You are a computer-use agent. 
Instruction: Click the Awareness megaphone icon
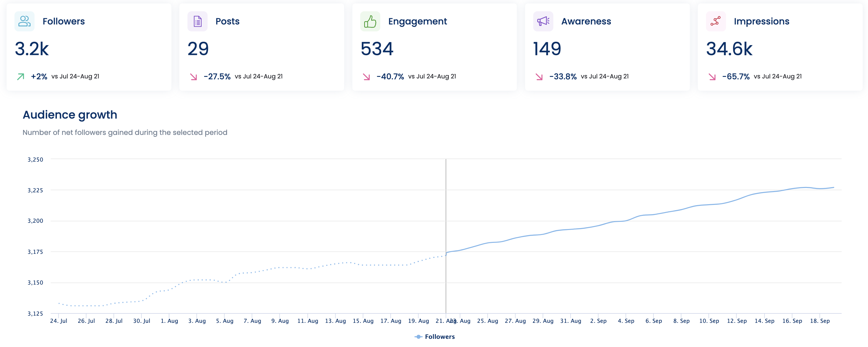pyautogui.click(x=543, y=21)
